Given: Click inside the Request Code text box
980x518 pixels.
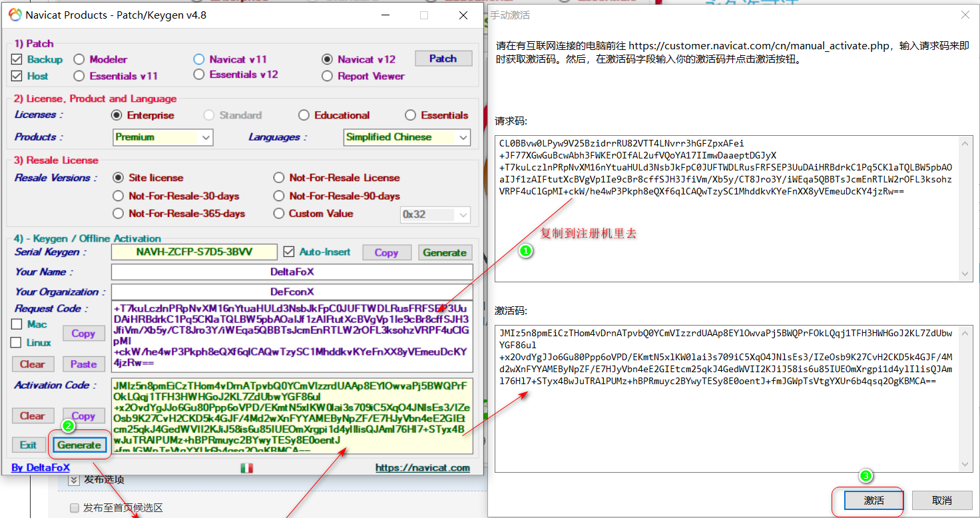Looking at the screenshot, I should pos(292,336).
